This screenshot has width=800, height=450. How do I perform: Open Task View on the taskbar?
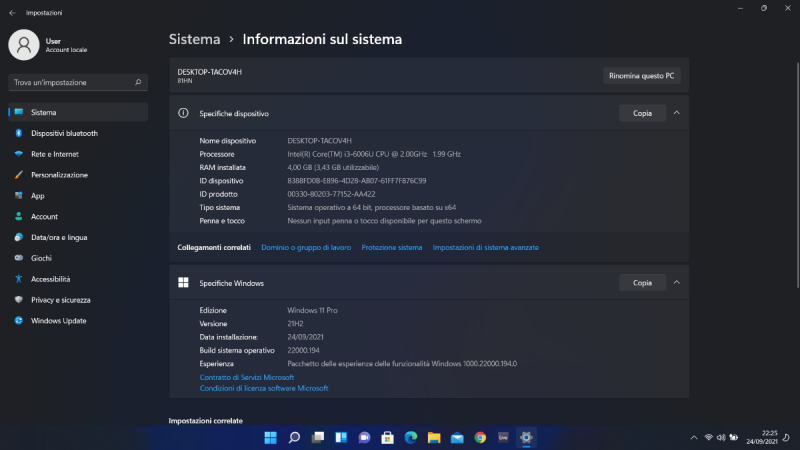tap(318, 438)
